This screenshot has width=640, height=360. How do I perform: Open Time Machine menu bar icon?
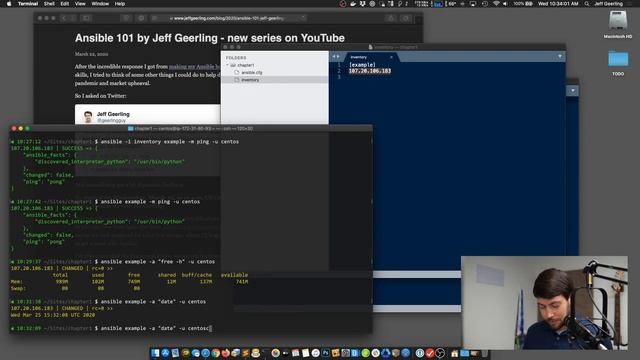[x=484, y=4]
